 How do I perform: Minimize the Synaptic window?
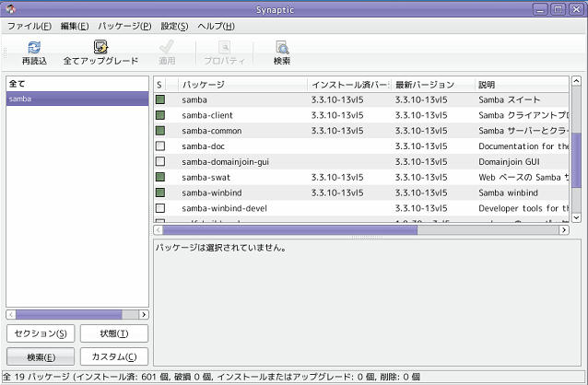click(540, 9)
